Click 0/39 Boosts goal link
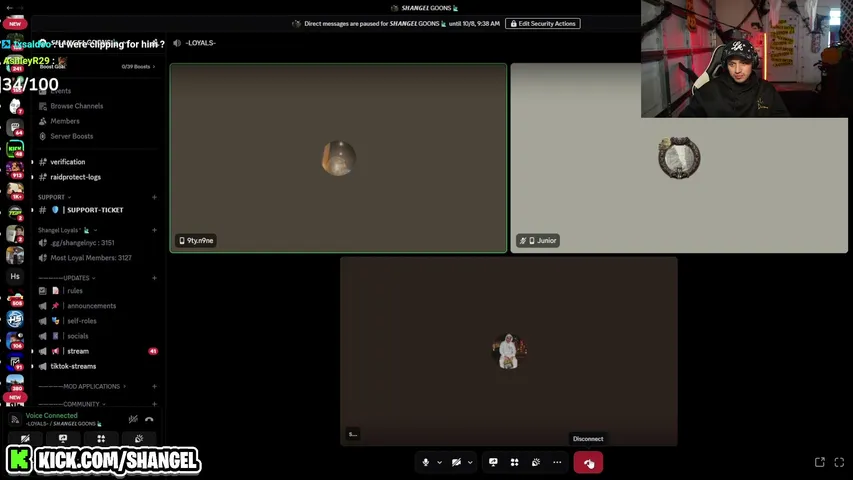The height and width of the screenshot is (480, 853). 138,66
